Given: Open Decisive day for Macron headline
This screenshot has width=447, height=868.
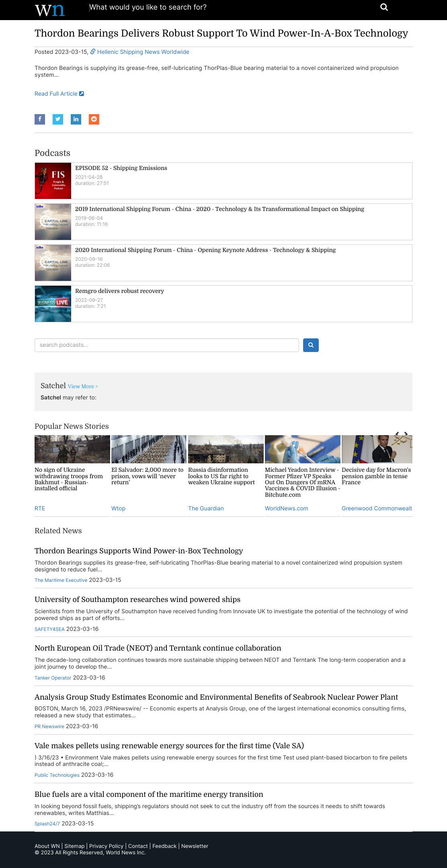Looking at the screenshot, I should click(x=376, y=476).
